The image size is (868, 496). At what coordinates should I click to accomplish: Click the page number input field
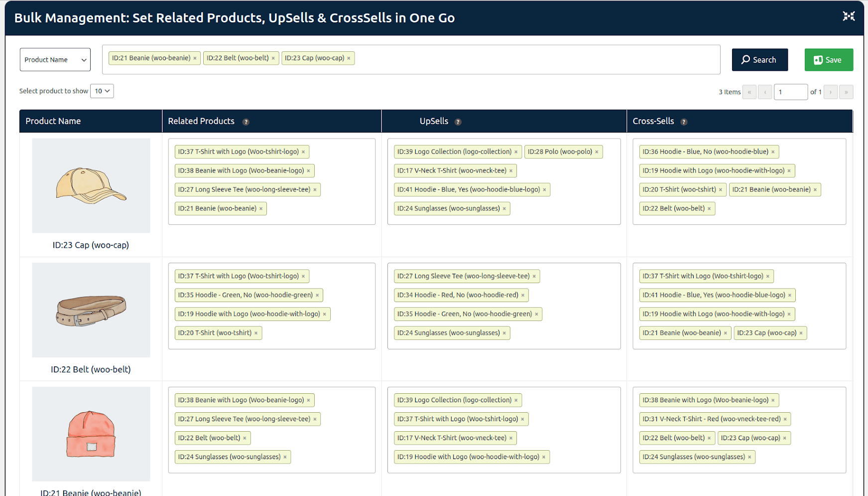click(790, 92)
